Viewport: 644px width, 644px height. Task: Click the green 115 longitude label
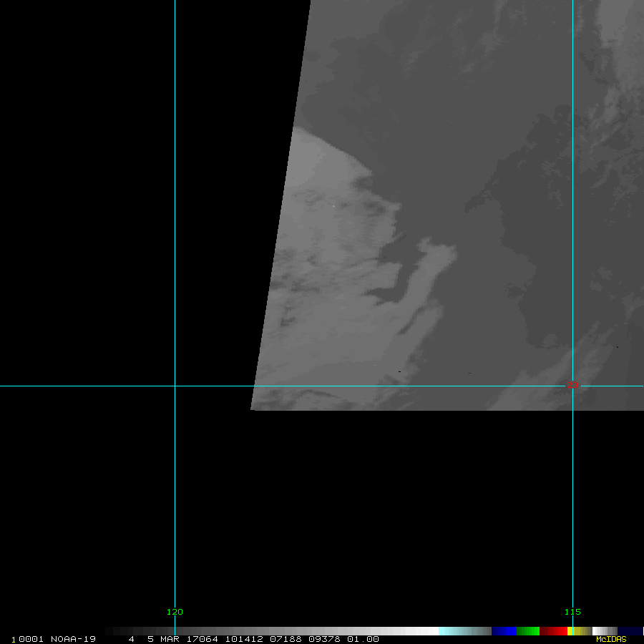pos(572,612)
